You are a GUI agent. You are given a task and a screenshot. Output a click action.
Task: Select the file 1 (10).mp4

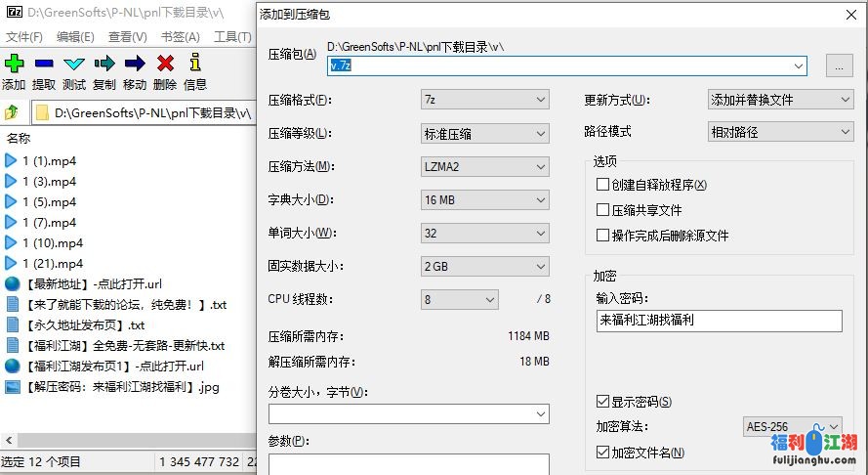pyautogui.click(x=53, y=242)
